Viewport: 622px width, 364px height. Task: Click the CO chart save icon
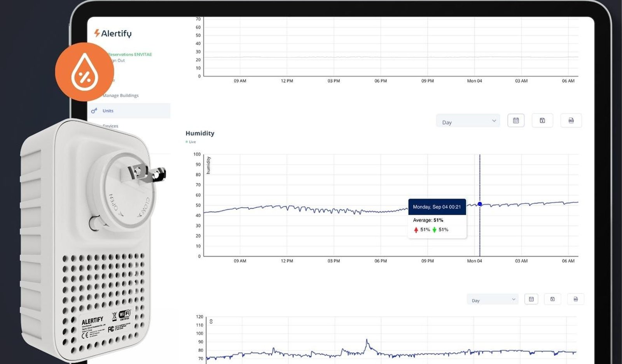[552, 299]
